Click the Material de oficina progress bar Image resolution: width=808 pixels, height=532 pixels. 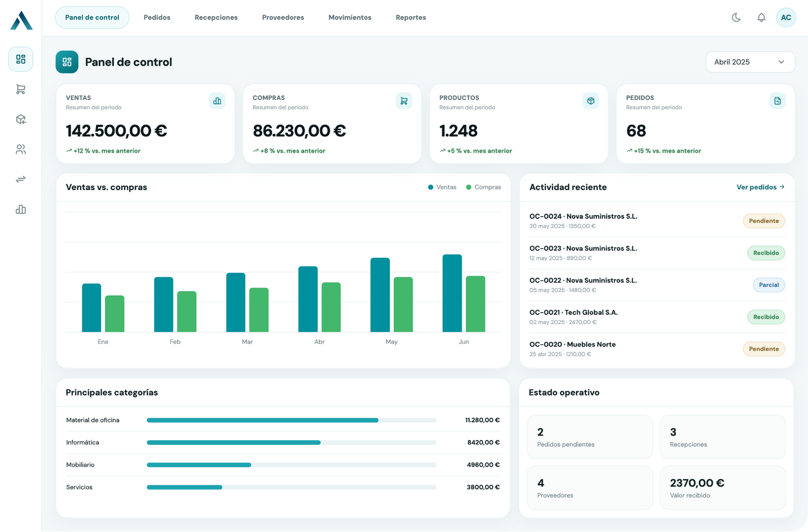click(291, 420)
